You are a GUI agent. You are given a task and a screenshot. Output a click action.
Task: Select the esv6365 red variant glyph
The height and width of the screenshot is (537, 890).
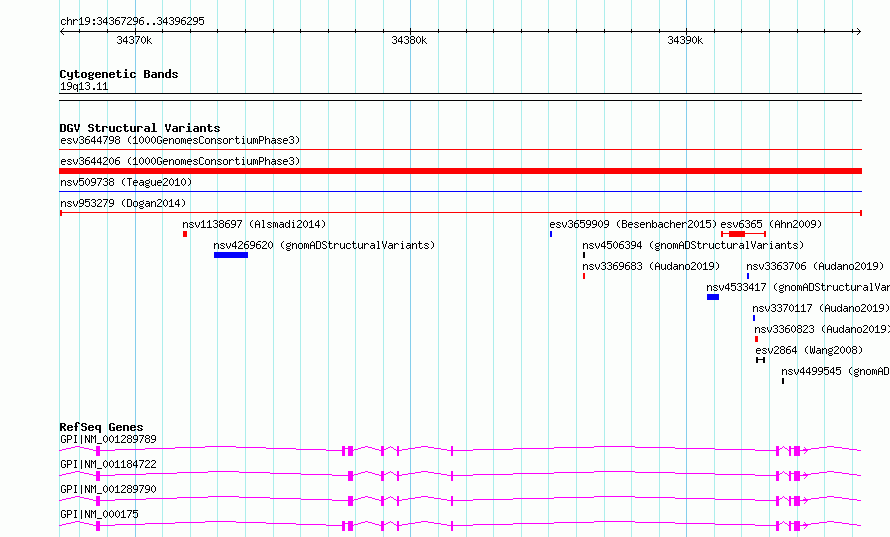pos(744,234)
